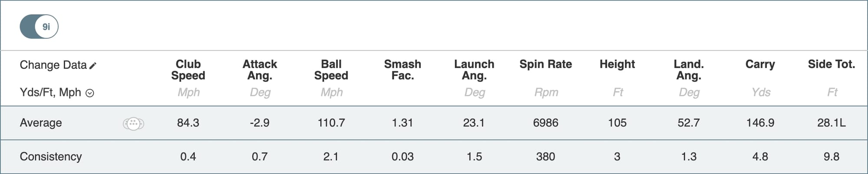Screen dimensions: 868x174
Task: Select the Attack Ang. column header
Action: tap(260, 70)
